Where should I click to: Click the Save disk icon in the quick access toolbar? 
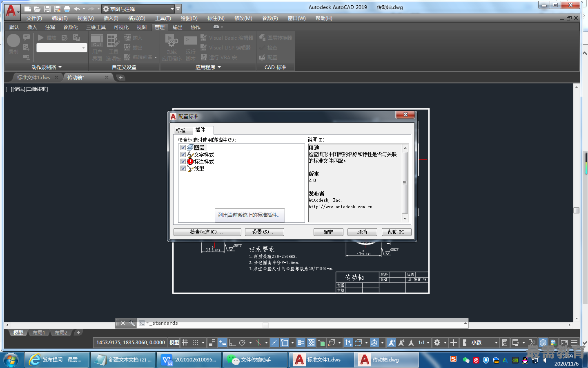(x=47, y=9)
